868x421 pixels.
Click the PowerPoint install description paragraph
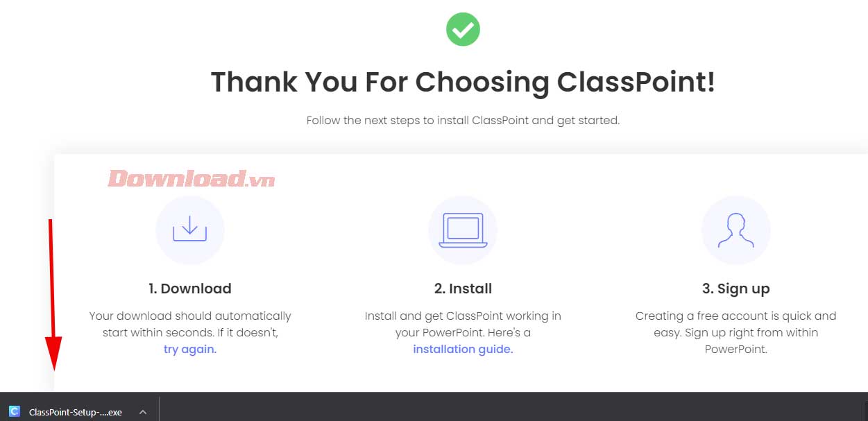coord(463,324)
